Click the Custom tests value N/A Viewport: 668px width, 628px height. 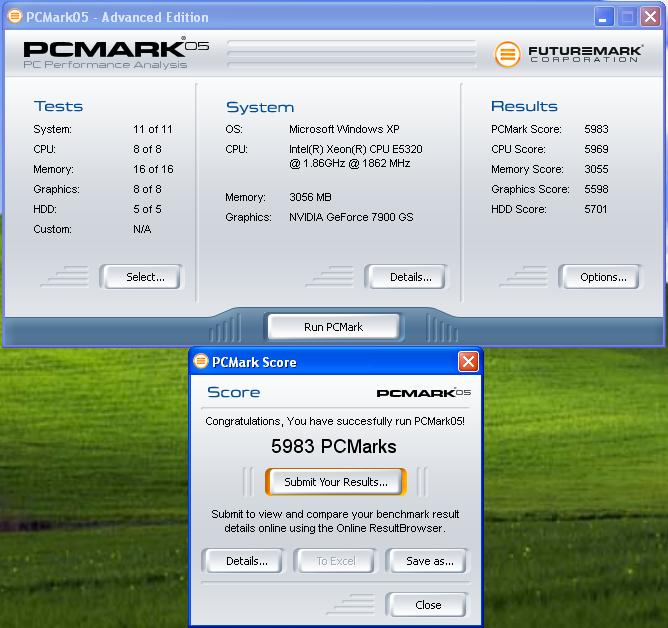tap(142, 229)
